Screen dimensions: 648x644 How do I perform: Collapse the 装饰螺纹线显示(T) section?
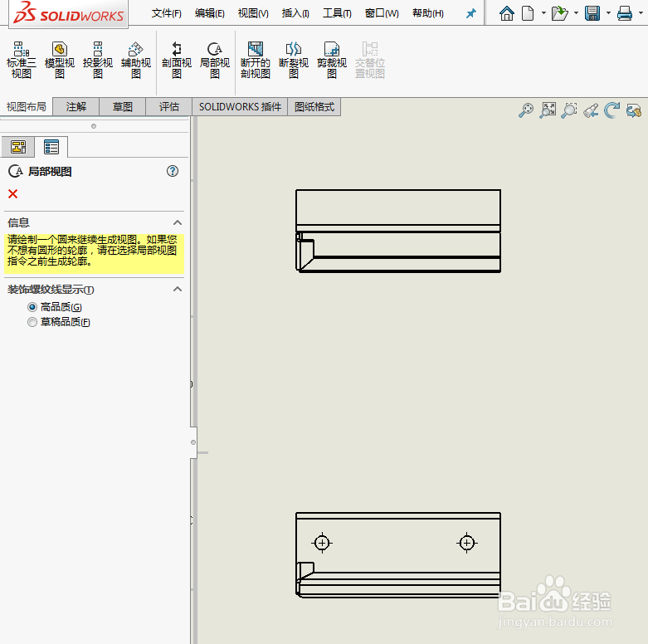click(178, 290)
